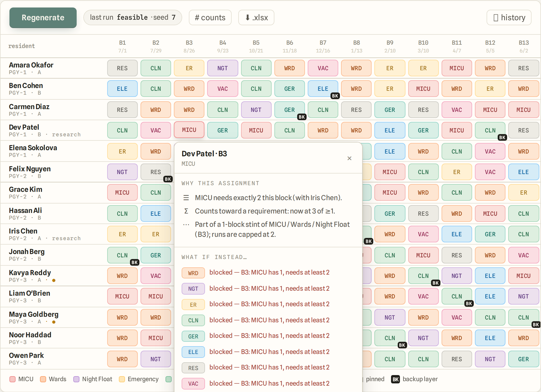The width and height of the screenshot is (541, 392).
Task: Click the BK badge on Kavya Reddy's B10 CLN cell
Action: tap(436, 283)
